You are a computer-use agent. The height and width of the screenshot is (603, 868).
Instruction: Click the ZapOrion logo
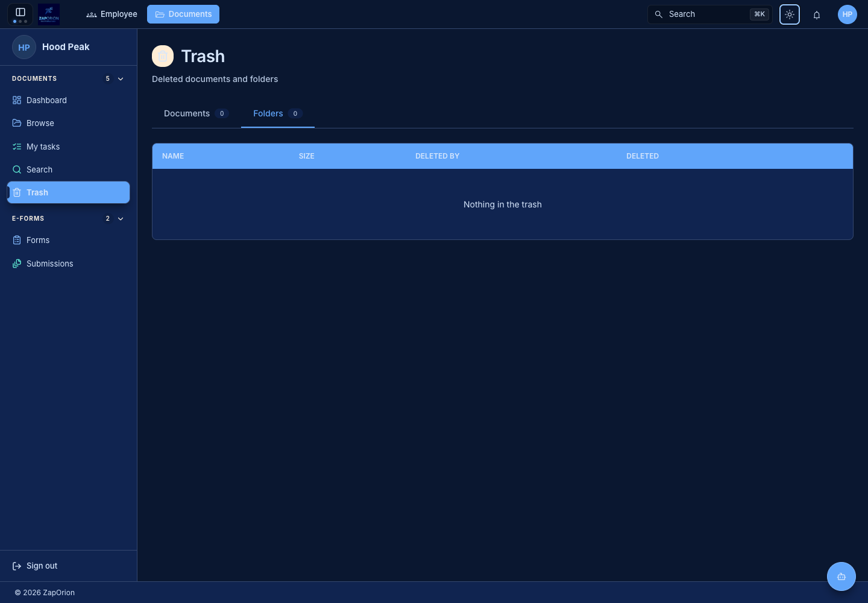pos(49,14)
